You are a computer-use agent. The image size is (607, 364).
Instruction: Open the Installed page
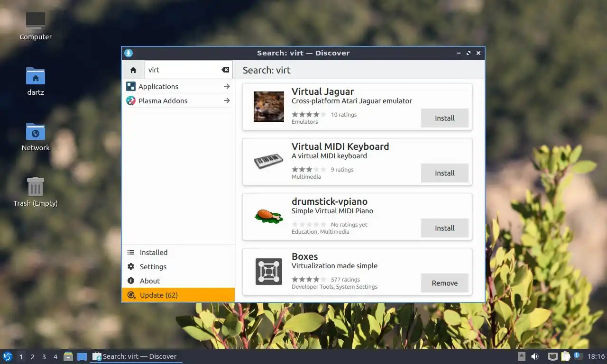tap(178, 252)
